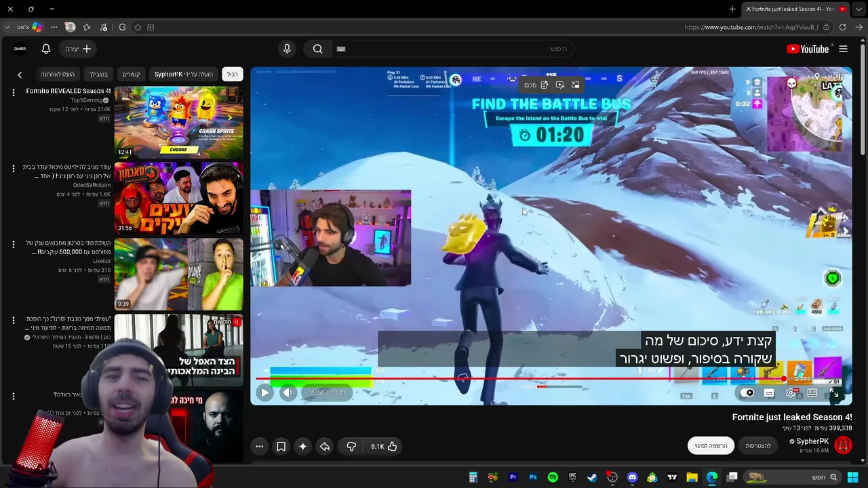Open the Windows Start menu
868x488 pixels.
[852, 477]
